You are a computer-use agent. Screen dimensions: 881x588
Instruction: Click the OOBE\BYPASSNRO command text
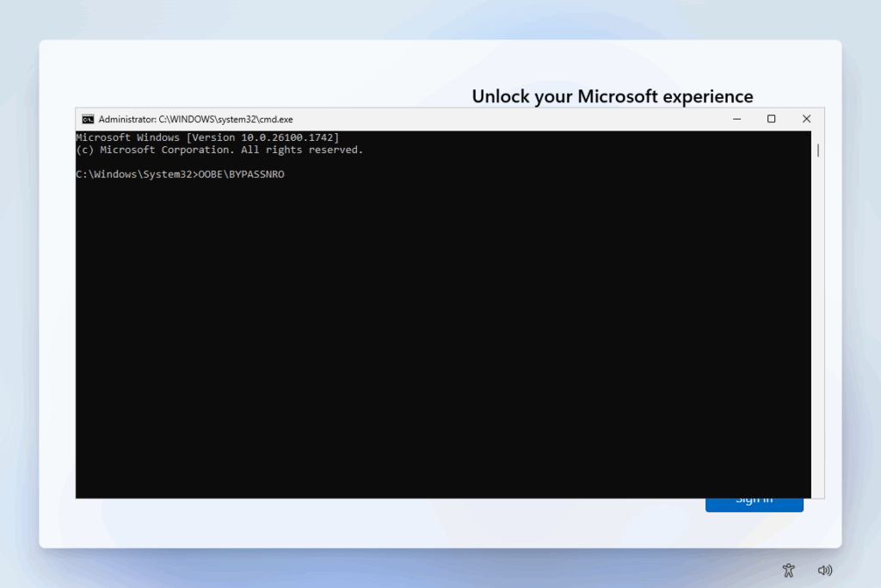tap(242, 175)
